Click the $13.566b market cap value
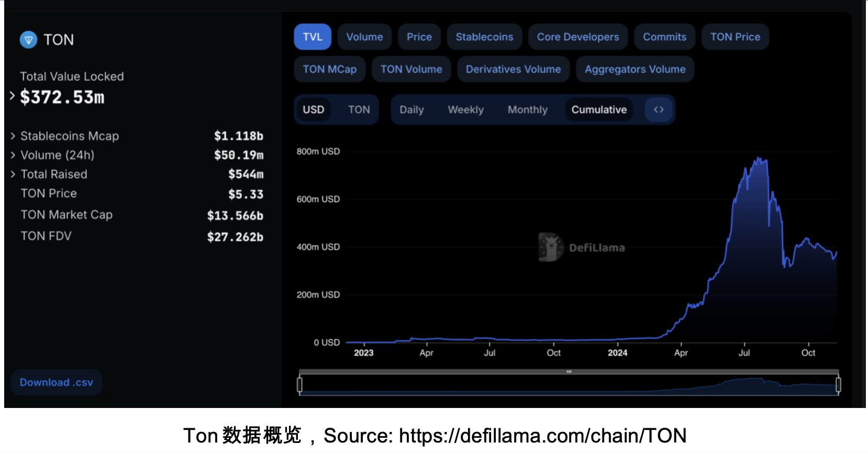Image resolution: width=868 pixels, height=454 pixels. [235, 215]
